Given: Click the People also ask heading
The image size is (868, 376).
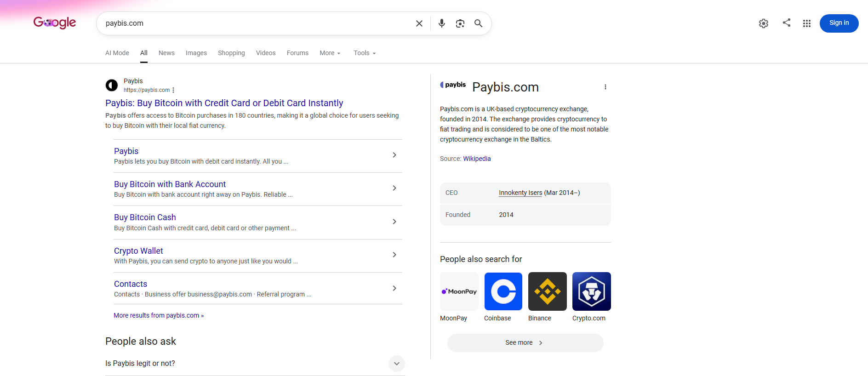Looking at the screenshot, I should (x=141, y=341).
